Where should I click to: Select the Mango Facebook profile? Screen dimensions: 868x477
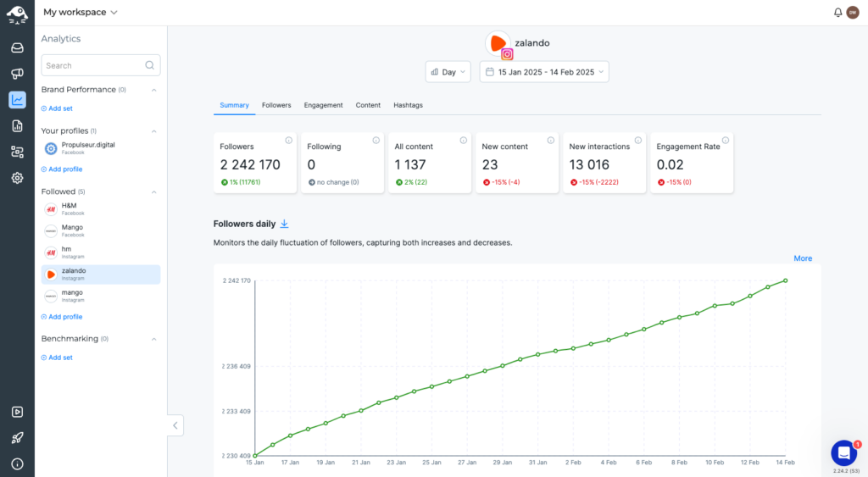coord(101,230)
